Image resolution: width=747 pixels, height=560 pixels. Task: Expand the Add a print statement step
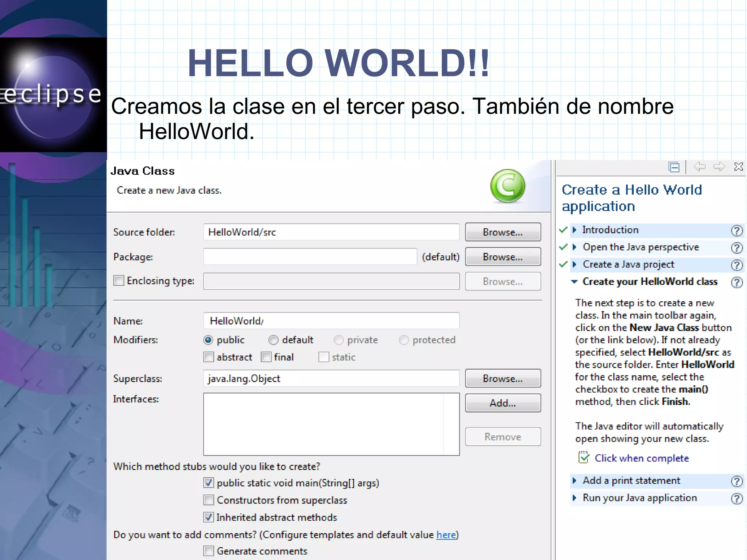[x=574, y=480]
